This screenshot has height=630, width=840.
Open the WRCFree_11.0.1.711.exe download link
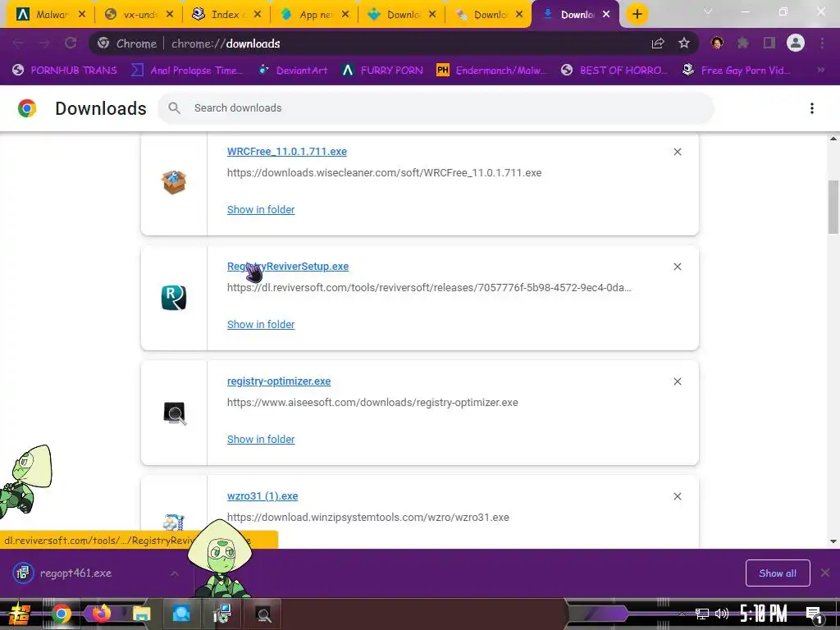pos(286,152)
